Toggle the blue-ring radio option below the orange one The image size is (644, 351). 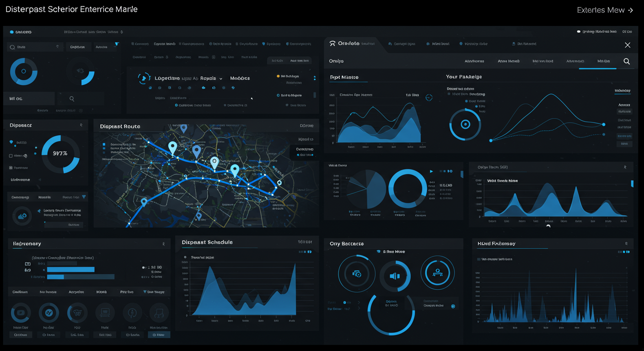(278, 96)
